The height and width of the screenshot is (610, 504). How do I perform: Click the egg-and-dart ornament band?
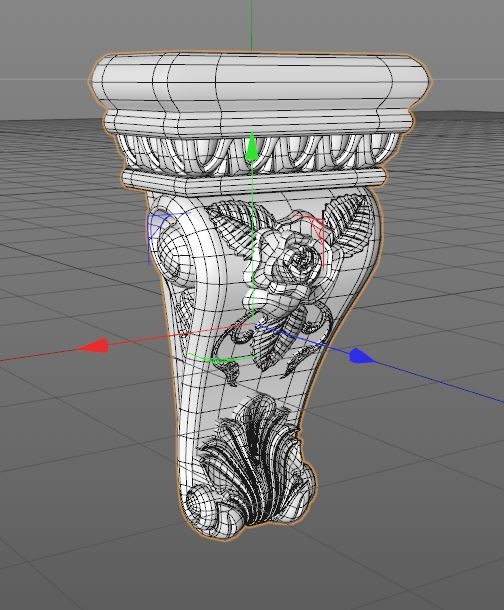coord(259,153)
